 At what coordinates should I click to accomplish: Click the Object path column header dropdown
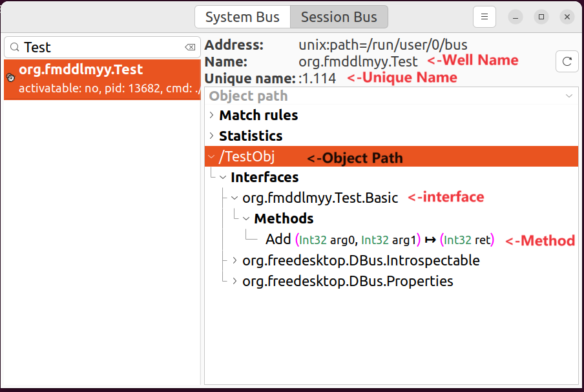(569, 96)
